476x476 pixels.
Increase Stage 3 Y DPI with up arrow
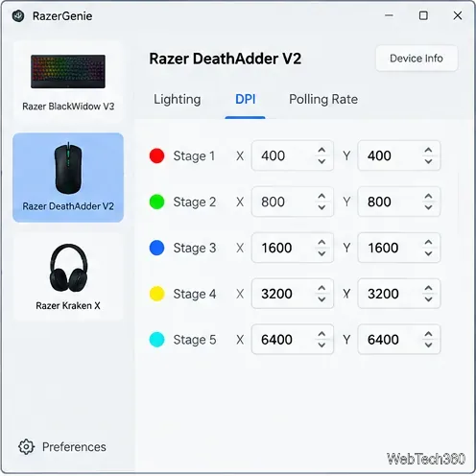pos(428,242)
